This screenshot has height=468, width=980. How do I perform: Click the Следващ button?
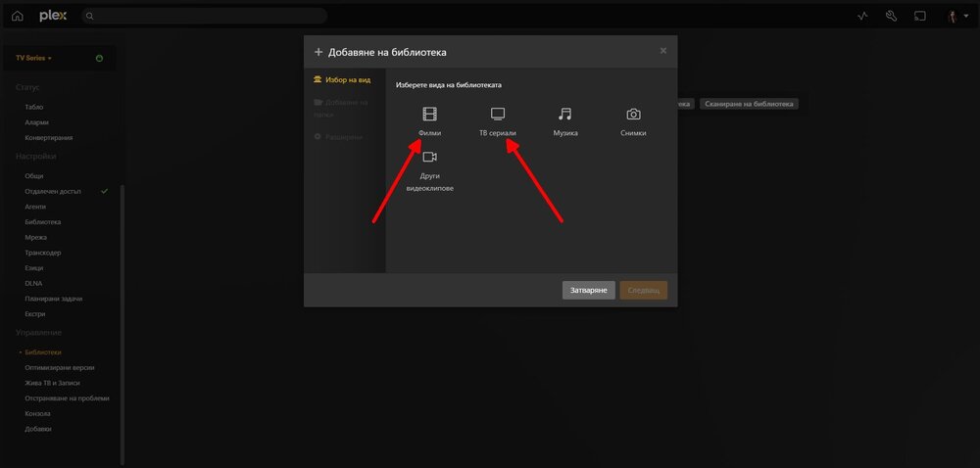644,290
